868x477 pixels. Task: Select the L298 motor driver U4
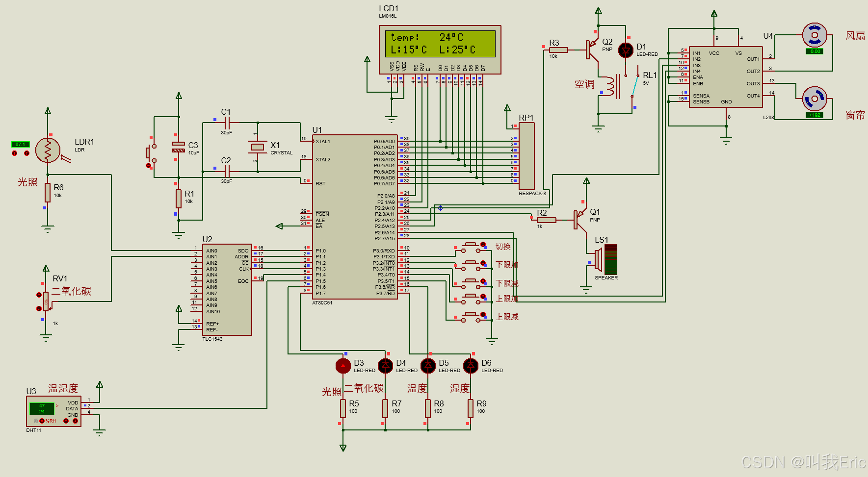(726, 76)
